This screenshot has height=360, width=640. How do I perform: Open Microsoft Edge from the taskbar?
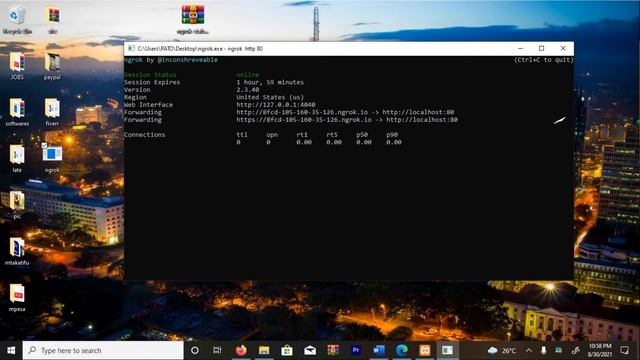click(x=402, y=350)
